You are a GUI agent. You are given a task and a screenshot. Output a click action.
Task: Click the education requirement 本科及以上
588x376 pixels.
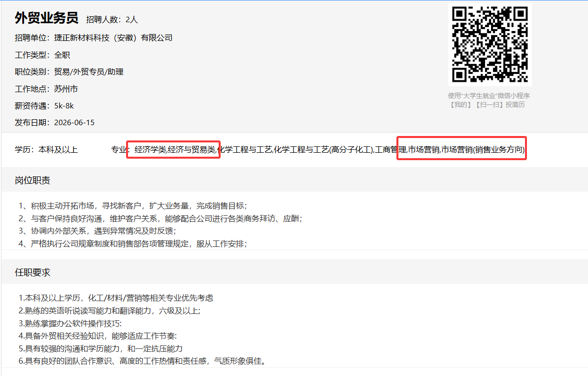[58, 150]
